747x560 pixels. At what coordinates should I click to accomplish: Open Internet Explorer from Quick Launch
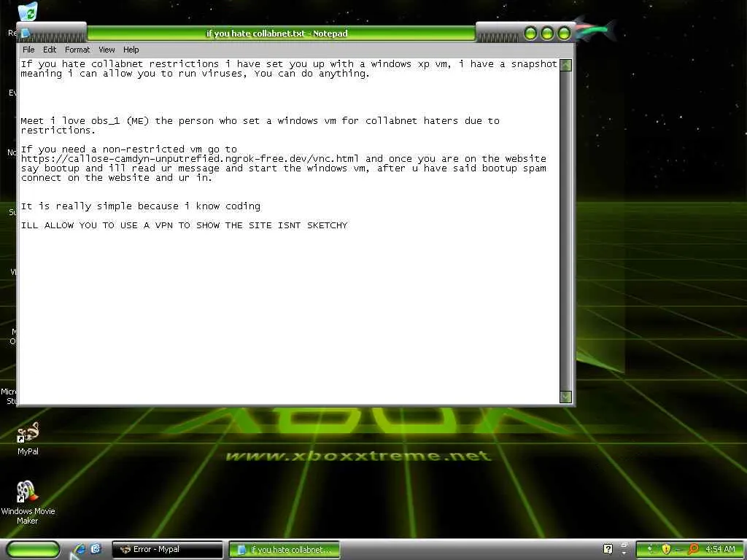(80, 549)
